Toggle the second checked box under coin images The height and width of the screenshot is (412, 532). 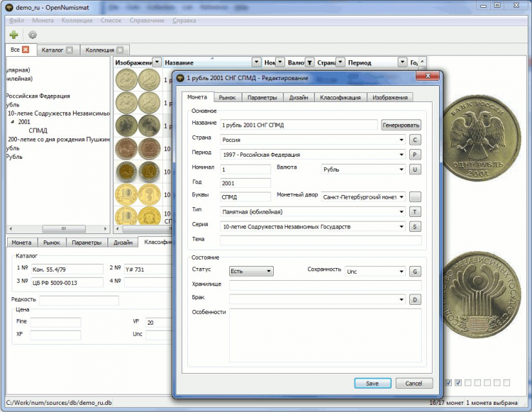(458, 383)
